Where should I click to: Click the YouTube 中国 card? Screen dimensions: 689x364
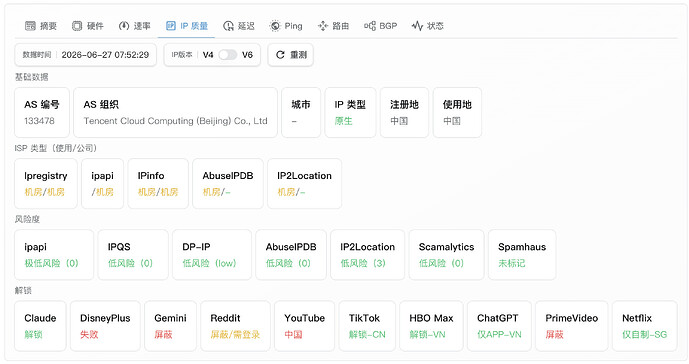[305, 326]
